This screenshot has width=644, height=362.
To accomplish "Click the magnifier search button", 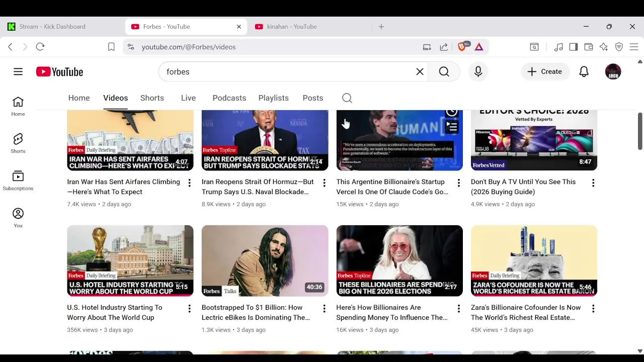I will click(x=444, y=72).
